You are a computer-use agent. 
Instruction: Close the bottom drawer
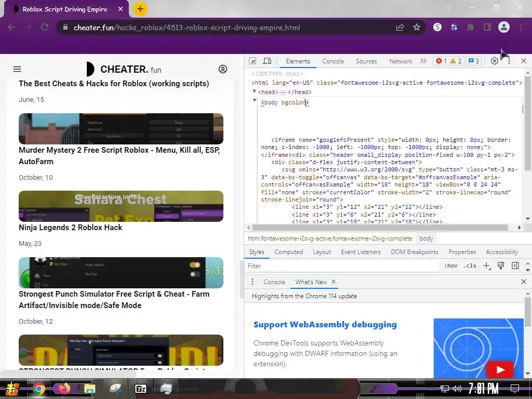[x=524, y=282]
